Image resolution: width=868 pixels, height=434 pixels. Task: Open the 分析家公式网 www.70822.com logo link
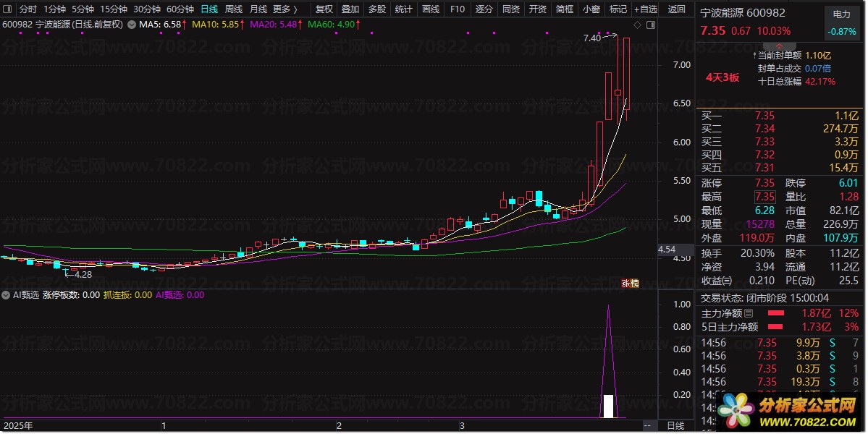[x=791, y=412]
